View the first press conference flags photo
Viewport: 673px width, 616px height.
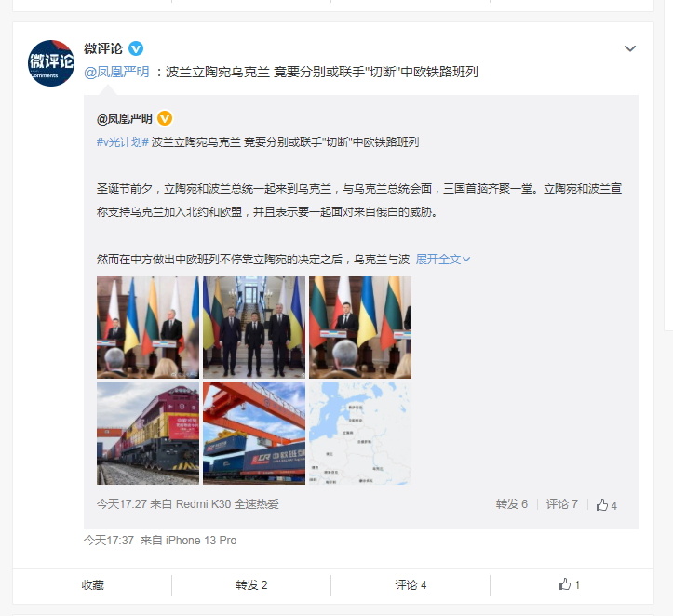click(148, 328)
